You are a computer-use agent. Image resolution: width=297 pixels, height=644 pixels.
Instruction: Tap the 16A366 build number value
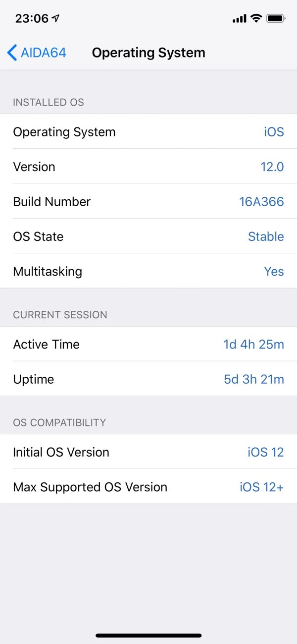point(261,201)
